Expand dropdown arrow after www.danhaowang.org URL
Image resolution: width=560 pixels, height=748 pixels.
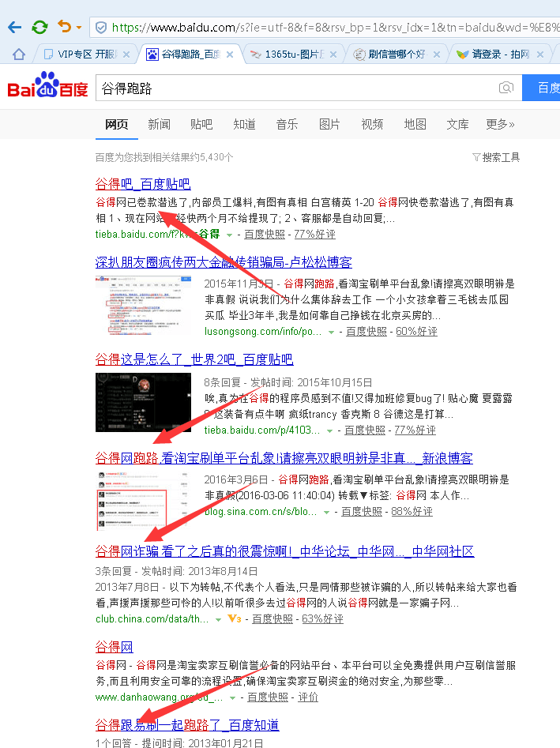pos(233,698)
